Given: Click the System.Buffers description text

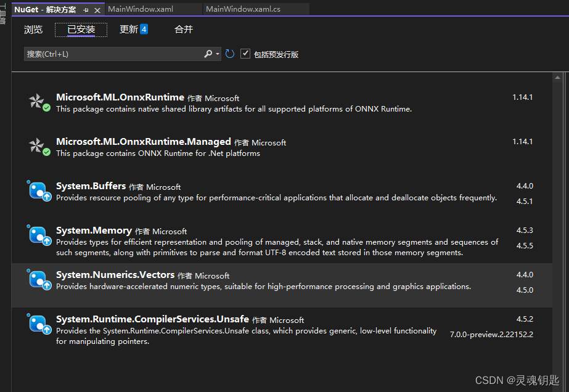Looking at the screenshot, I should point(277,198).
